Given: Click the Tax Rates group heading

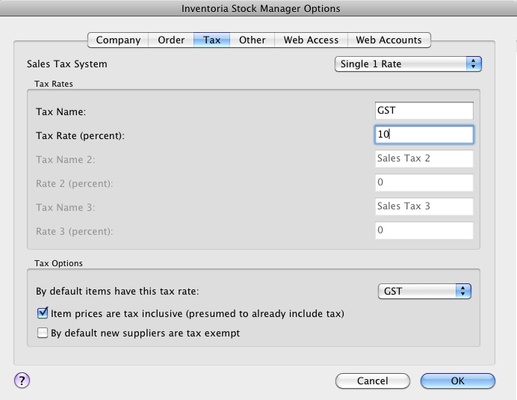Looking at the screenshot, I should 54,84.
